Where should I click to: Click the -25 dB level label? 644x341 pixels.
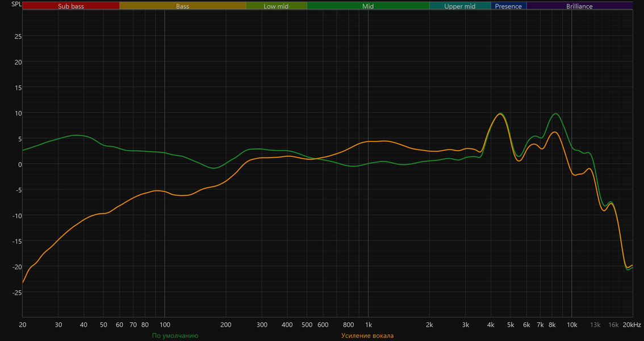click(x=17, y=293)
